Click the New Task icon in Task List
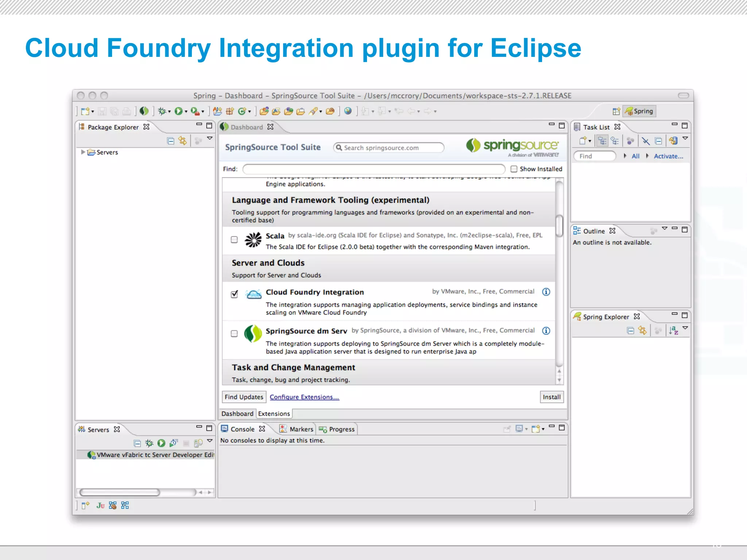This screenshot has width=747, height=560. [583, 140]
